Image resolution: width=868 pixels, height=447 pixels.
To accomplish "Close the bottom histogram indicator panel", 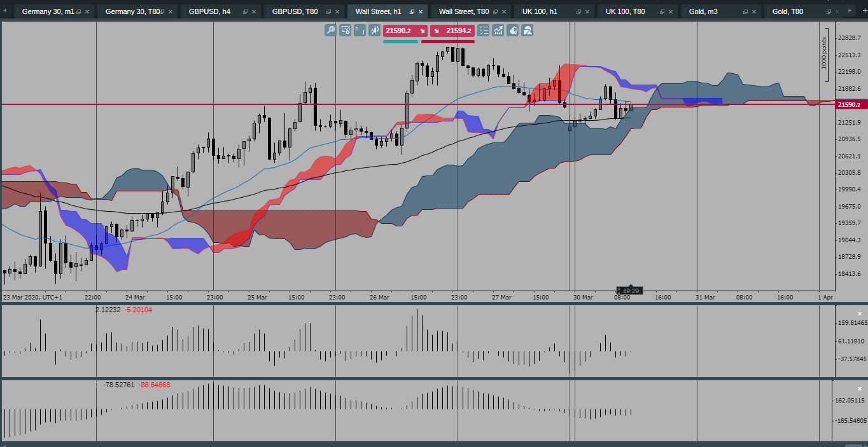I will [x=860, y=389].
